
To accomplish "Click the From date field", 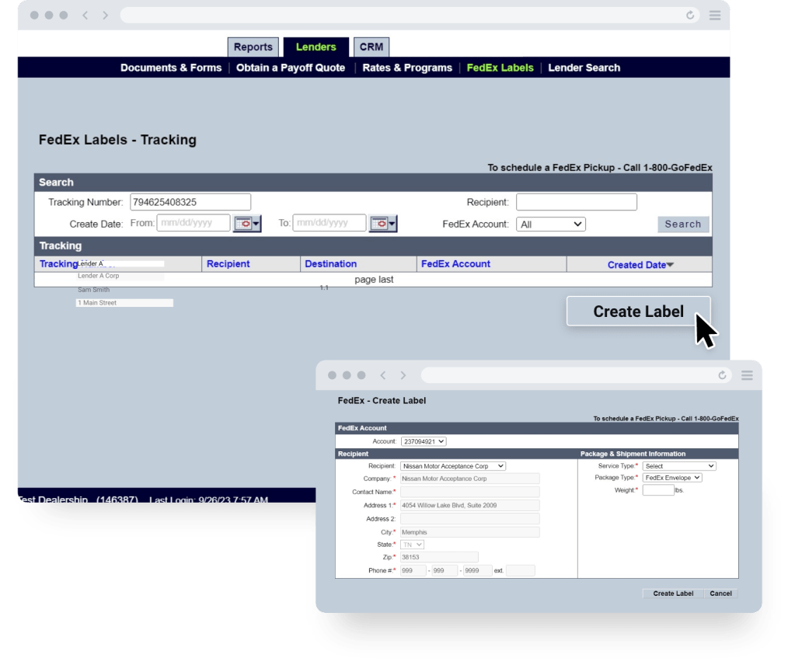I will coord(194,223).
